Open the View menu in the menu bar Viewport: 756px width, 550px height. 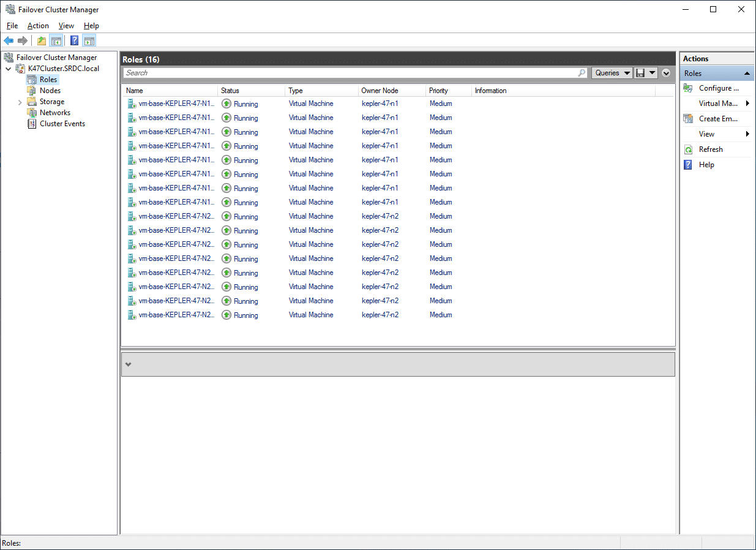tap(66, 26)
